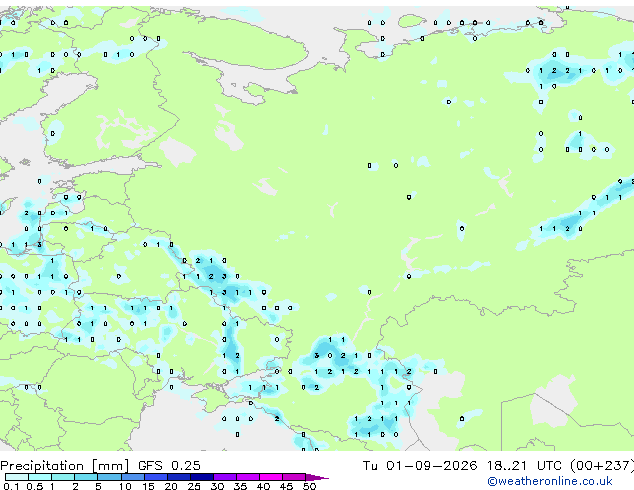Pick the 2–5 mm legend color box
The width and height of the screenshot is (634, 490).
pyautogui.click(x=86, y=477)
